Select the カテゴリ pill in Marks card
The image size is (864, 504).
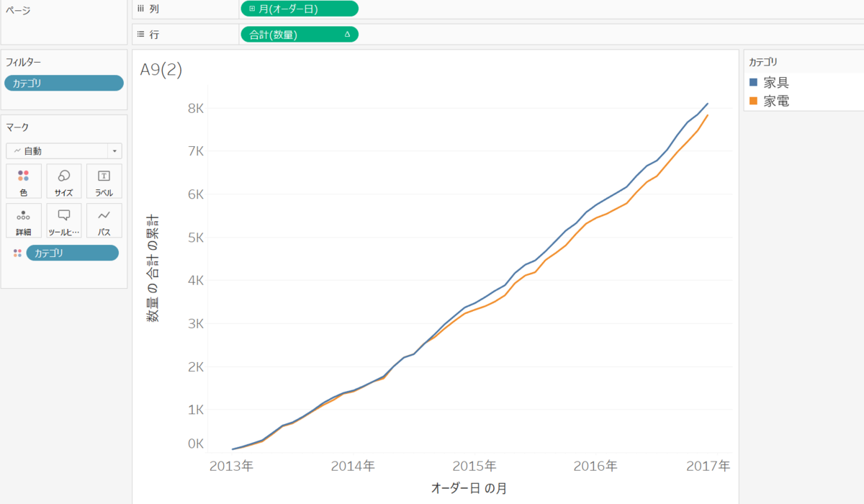(x=72, y=253)
